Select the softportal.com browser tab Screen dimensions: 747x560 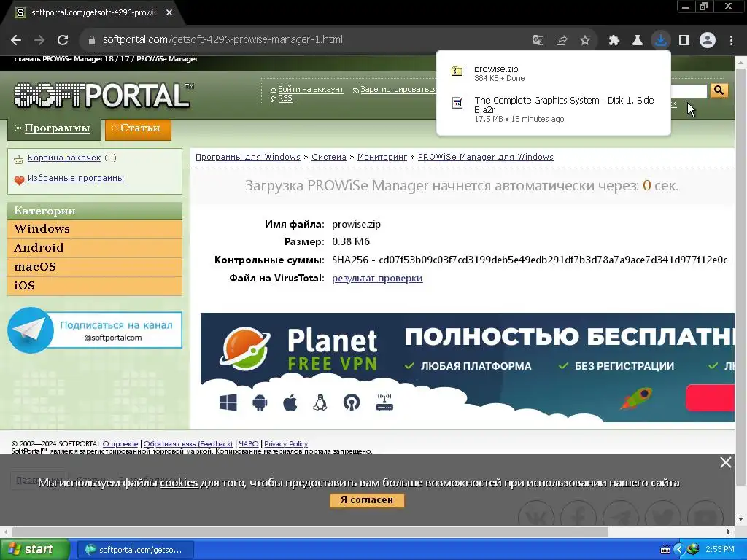[93, 13]
